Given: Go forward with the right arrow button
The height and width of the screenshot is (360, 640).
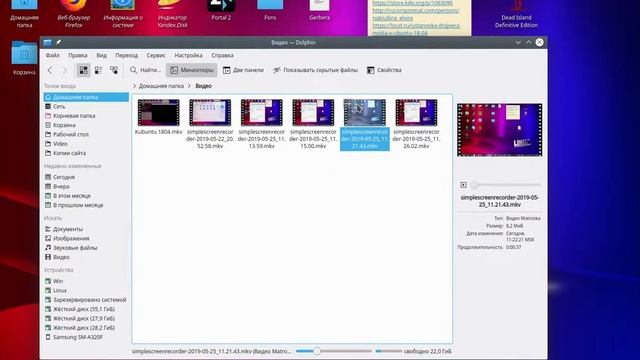Looking at the screenshot, I should 64,70.
